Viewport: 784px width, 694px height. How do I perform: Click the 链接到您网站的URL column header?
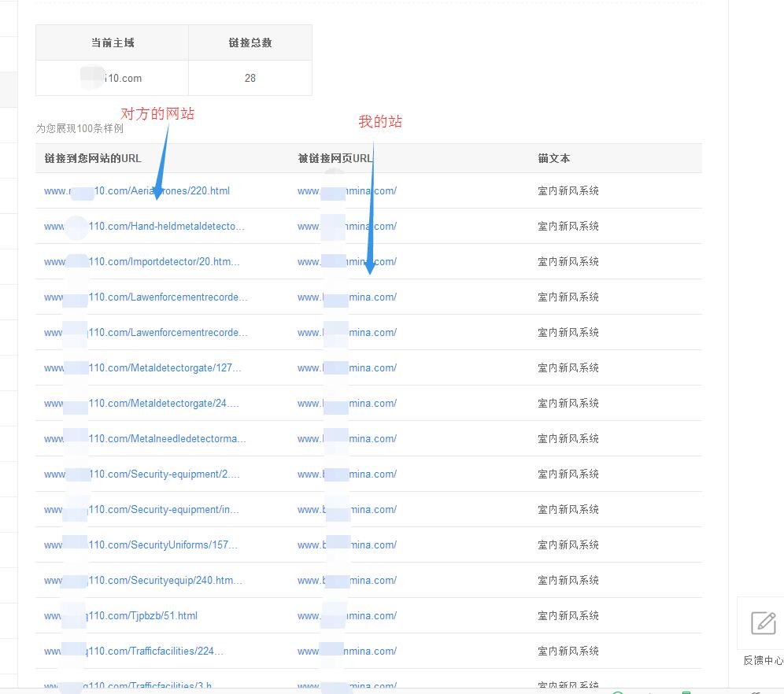point(93,158)
